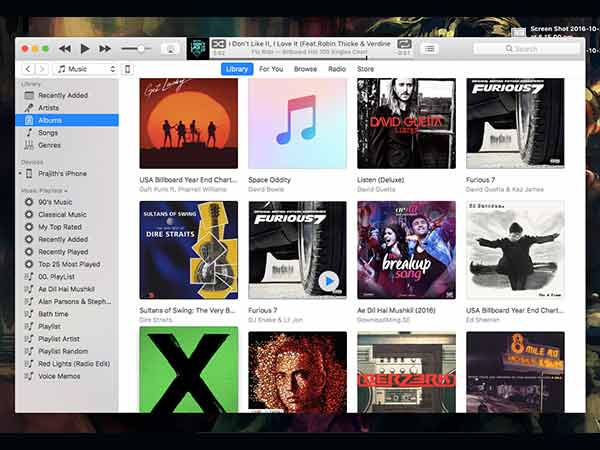Open the Top 25 Most Played playlist
Viewport: 600px width, 450px height.
[x=67, y=264]
